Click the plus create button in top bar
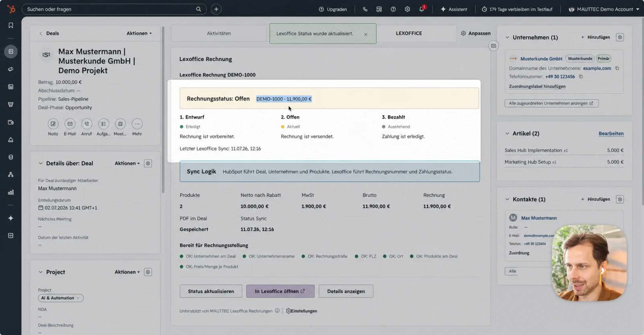 pyautogui.click(x=216, y=9)
